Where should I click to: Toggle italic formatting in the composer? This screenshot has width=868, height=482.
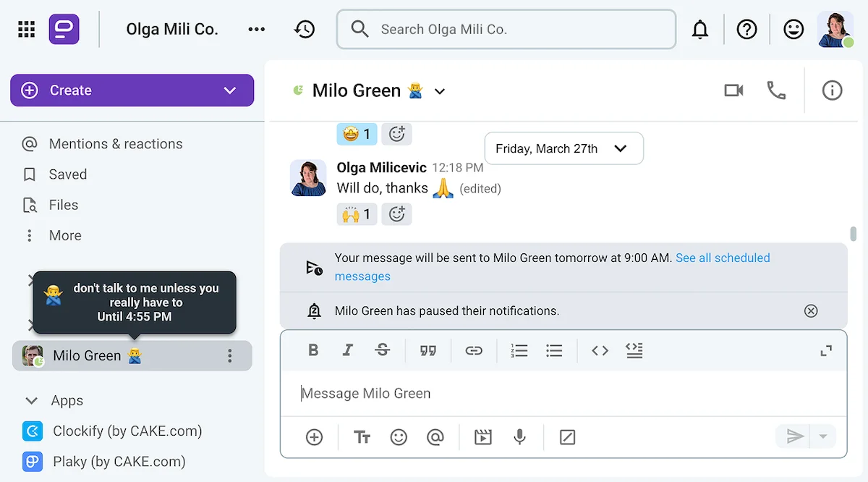pos(348,350)
